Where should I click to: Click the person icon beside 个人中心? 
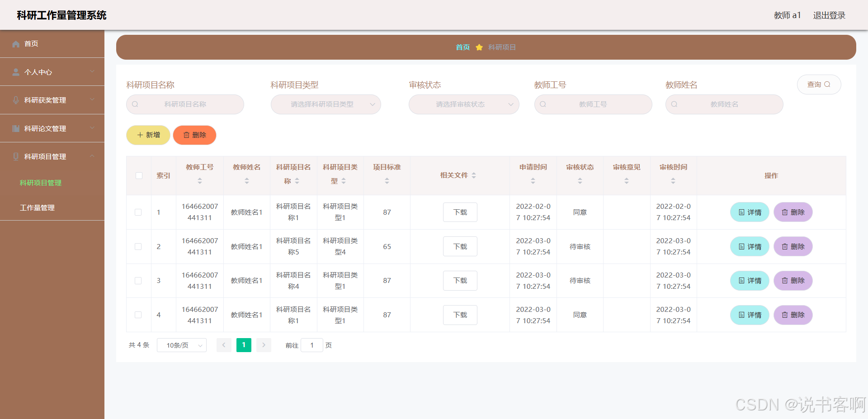(16, 72)
